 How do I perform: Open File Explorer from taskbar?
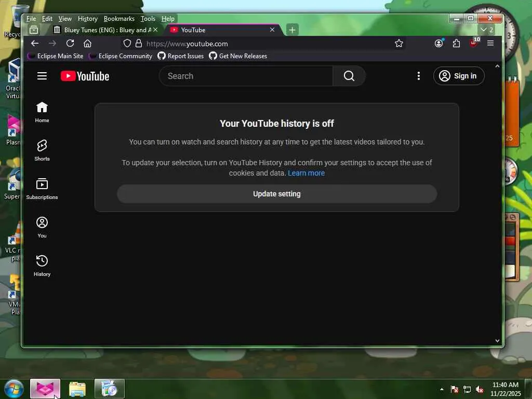77,389
